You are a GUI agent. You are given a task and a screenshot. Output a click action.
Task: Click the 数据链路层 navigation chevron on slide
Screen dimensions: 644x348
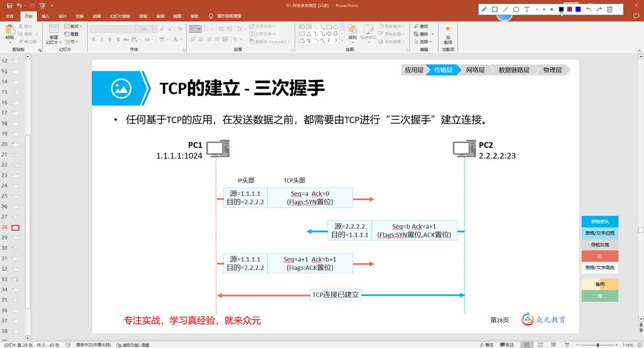pyautogui.click(x=514, y=70)
